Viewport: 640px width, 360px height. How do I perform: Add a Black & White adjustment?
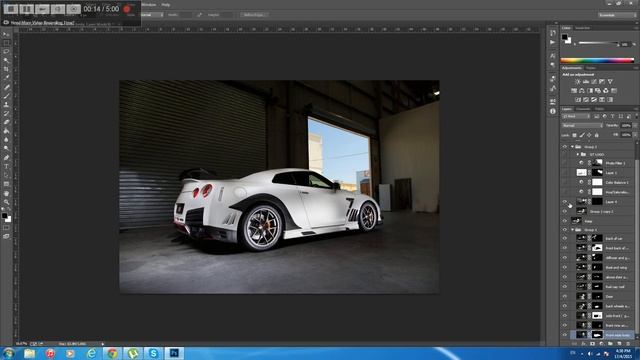tap(590, 91)
